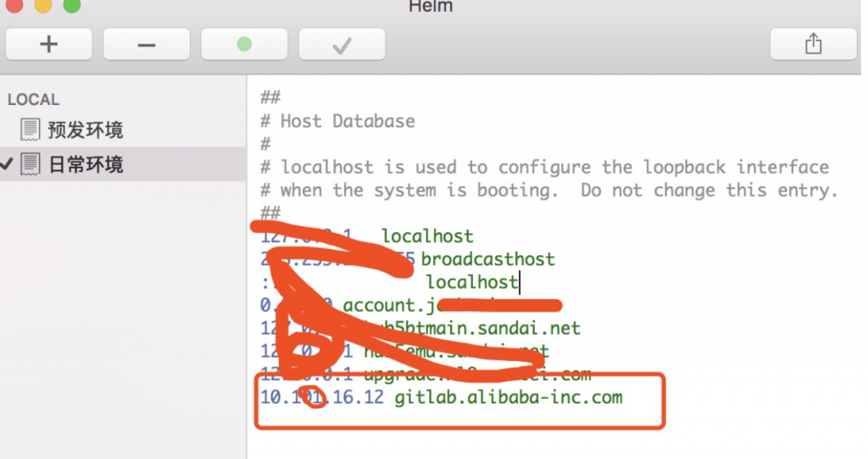Image resolution: width=868 pixels, height=459 pixels.
Task: Click the yellow minimize window button
Action: 43,5
